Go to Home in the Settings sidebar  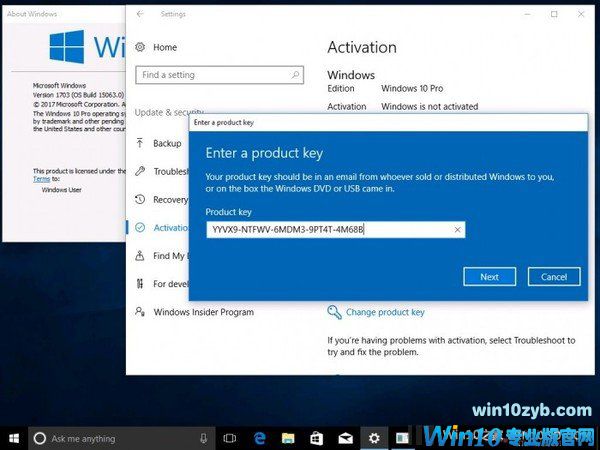[165, 47]
